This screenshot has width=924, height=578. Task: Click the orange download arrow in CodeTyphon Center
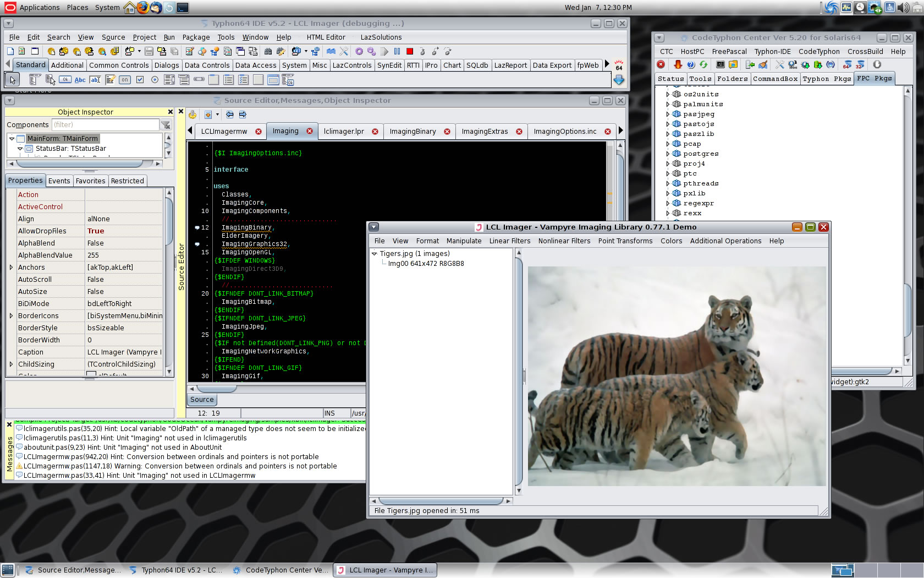[x=678, y=64]
